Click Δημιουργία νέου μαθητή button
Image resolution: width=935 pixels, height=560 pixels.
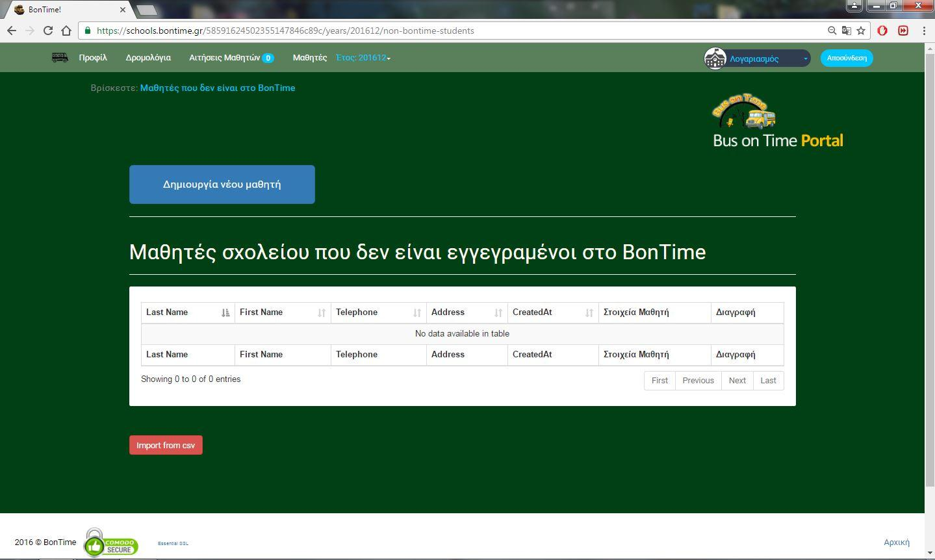pos(222,185)
